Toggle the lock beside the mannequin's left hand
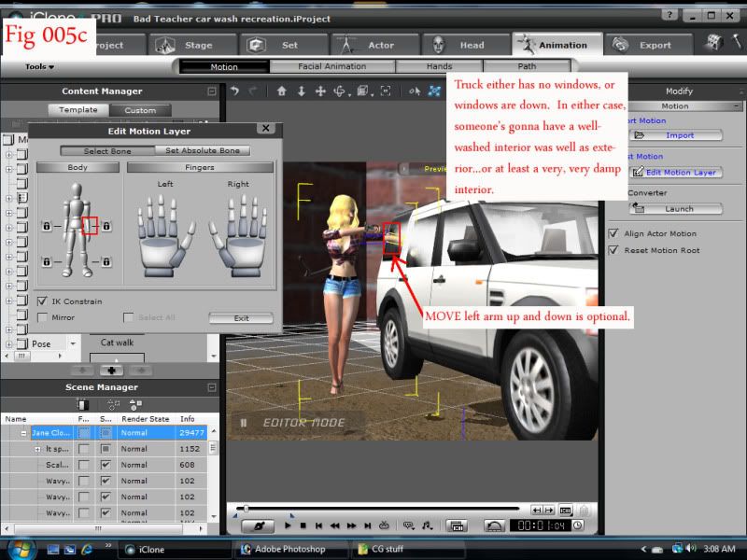This screenshot has width=747, height=560. 106,226
